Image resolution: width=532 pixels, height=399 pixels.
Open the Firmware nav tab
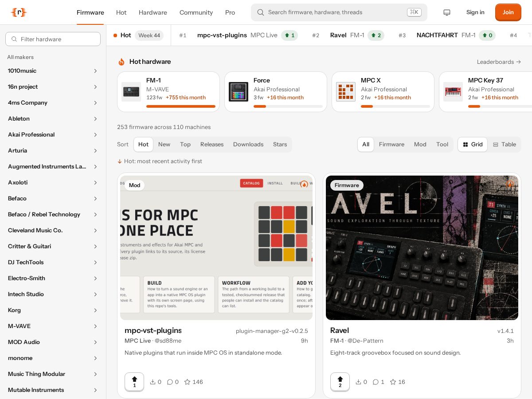click(x=90, y=12)
